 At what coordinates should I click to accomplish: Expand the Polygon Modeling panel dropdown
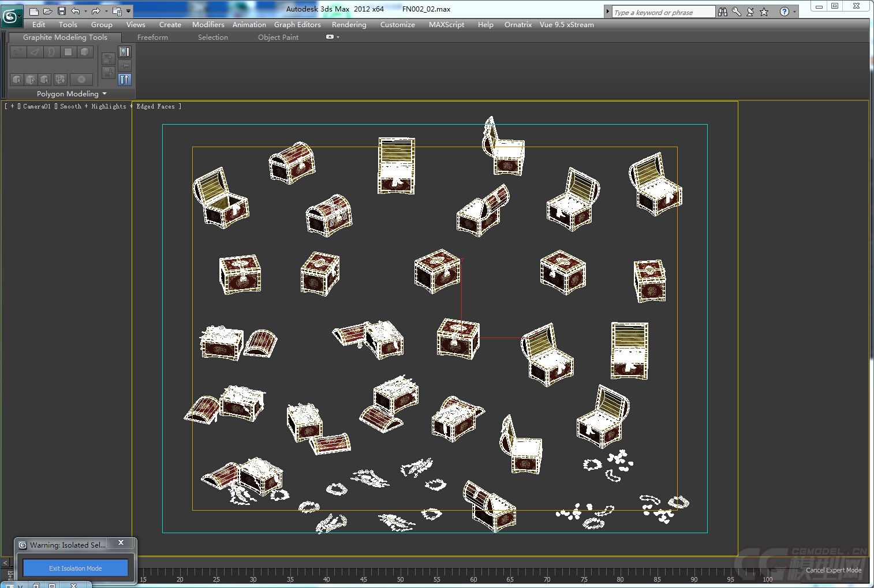click(104, 93)
